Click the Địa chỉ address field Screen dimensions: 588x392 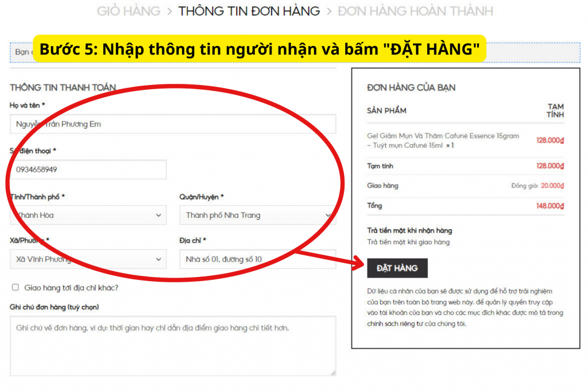point(257,259)
